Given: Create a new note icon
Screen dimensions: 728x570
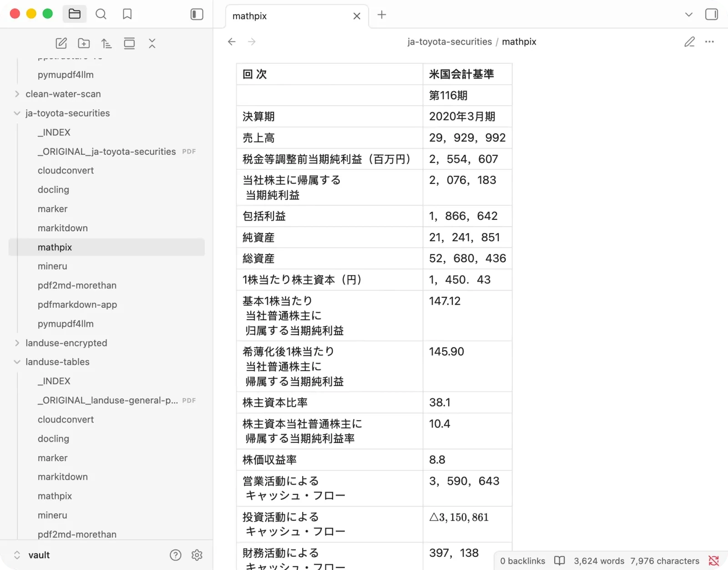Looking at the screenshot, I should [x=61, y=43].
